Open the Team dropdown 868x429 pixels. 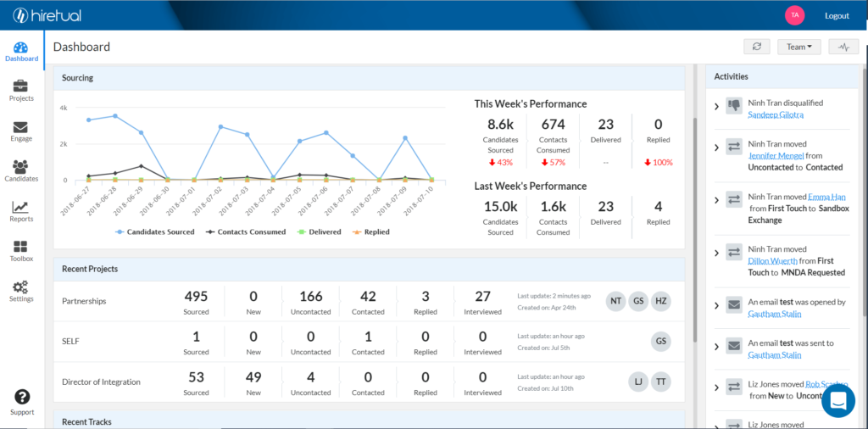(x=798, y=47)
